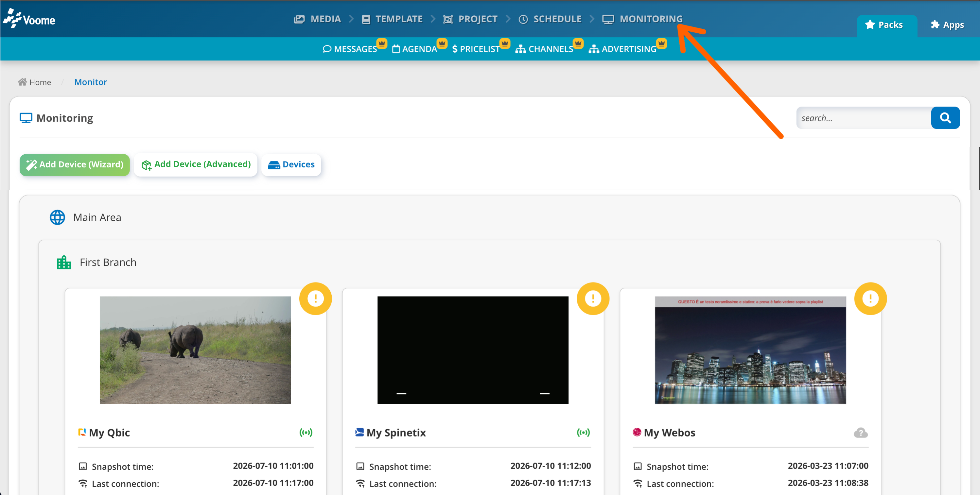Click the warning badge on My Webos
980x495 pixels.
(870, 299)
